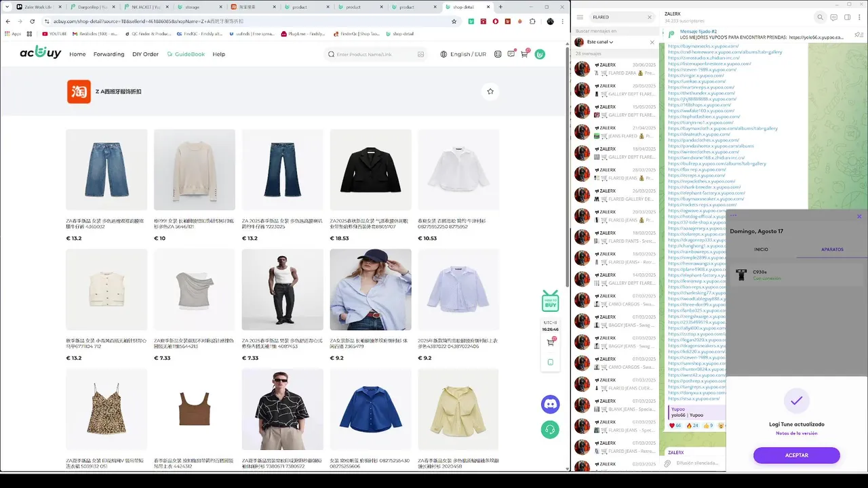The width and height of the screenshot is (868, 488).
Task: Expand the Este canal search scope dropdown
Action: click(x=600, y=42)
